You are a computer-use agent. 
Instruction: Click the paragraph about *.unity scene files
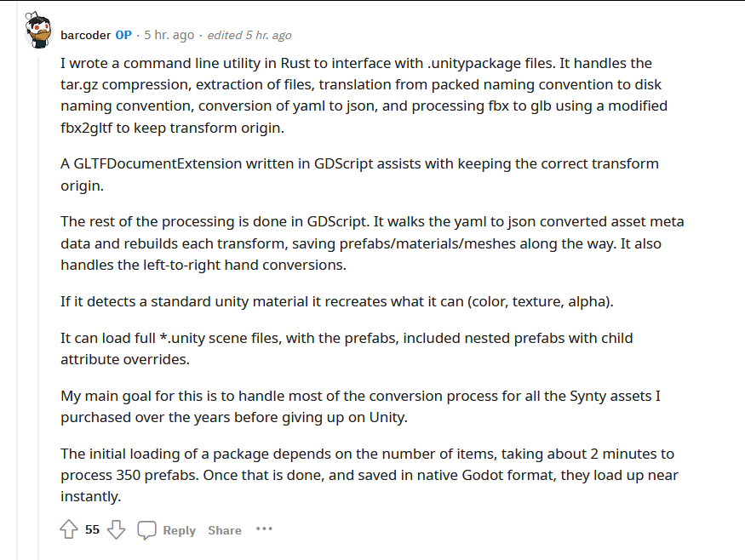(347, 349)
